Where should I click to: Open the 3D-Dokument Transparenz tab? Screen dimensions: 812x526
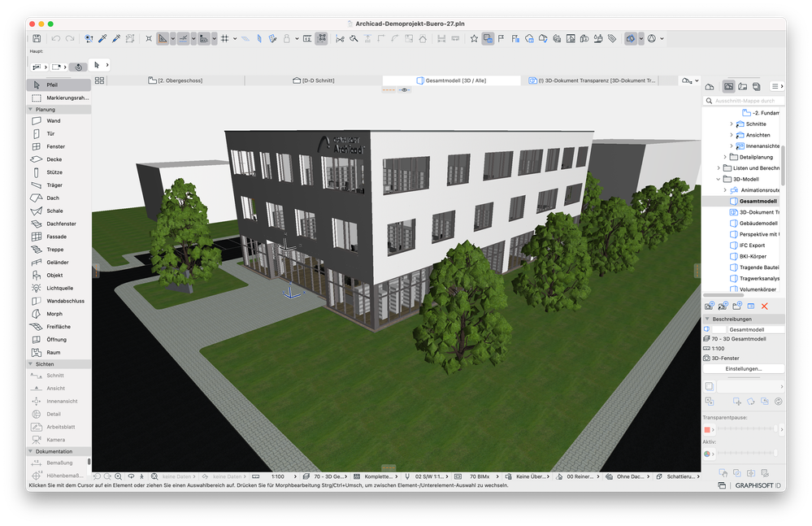(592, 80)
